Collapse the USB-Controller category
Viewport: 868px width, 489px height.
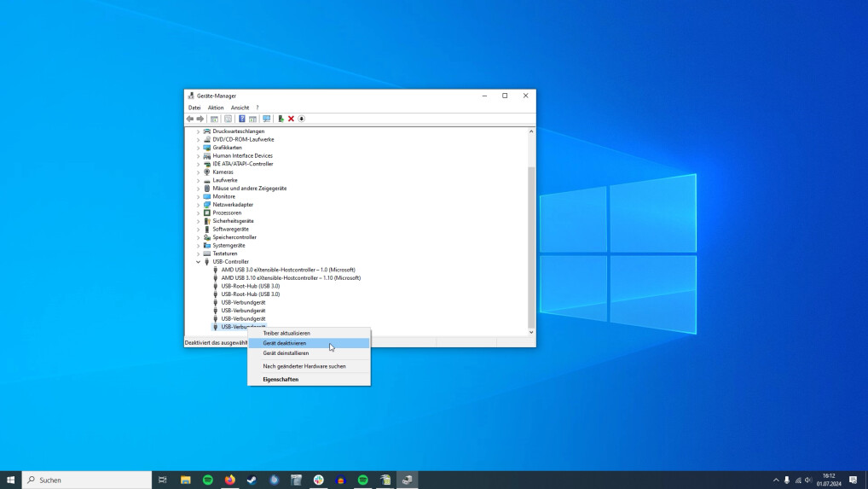[x=199, y=262]
